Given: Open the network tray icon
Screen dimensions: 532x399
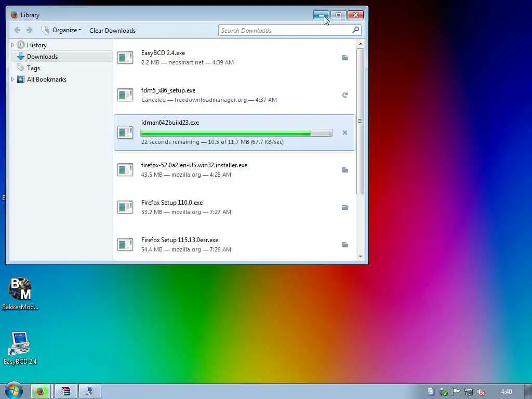Looking at the screenshot, I should point(469,392).
